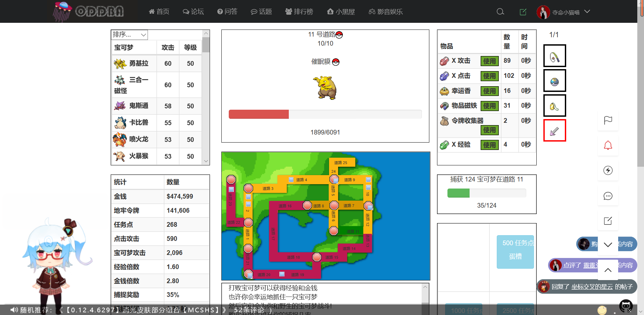Open the 影音娱乐 menu item
The image size is (644, 315).
tap(386, 12)
